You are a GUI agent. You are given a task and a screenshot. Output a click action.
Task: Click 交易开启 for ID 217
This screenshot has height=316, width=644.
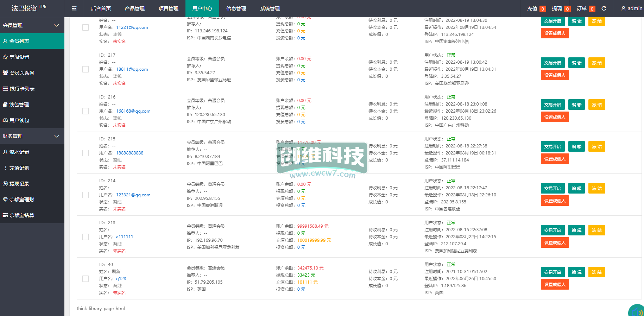[553, 63]
